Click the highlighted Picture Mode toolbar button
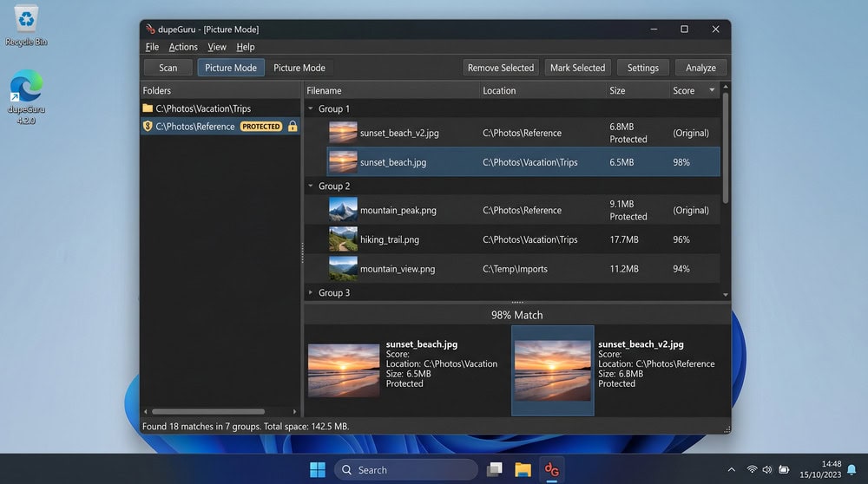Screen dimensions: 868x484 231,68
